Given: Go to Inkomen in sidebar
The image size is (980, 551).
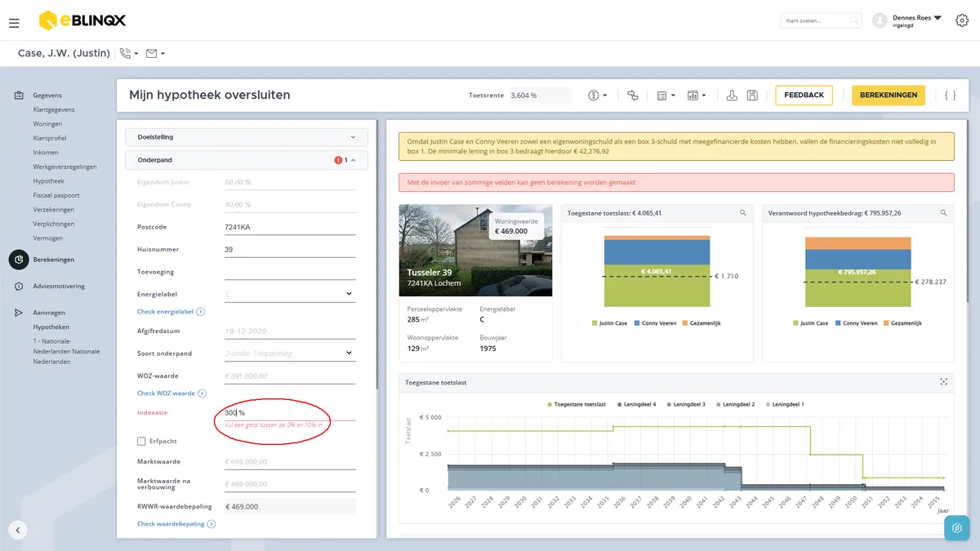Looking at the screenshot, I should (x=46, y=153).
